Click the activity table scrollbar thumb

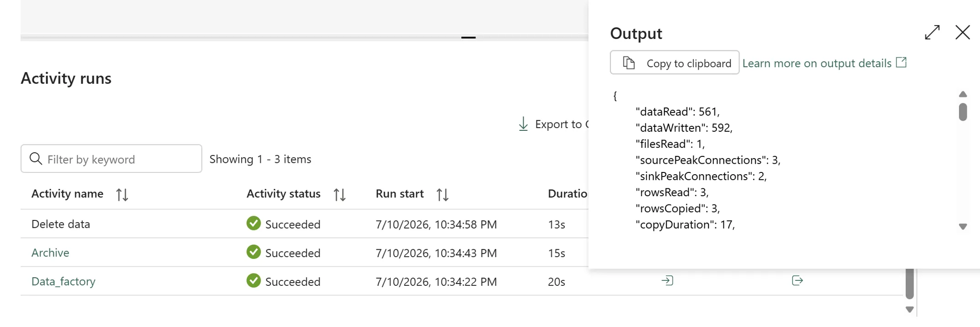coord(910,284)
